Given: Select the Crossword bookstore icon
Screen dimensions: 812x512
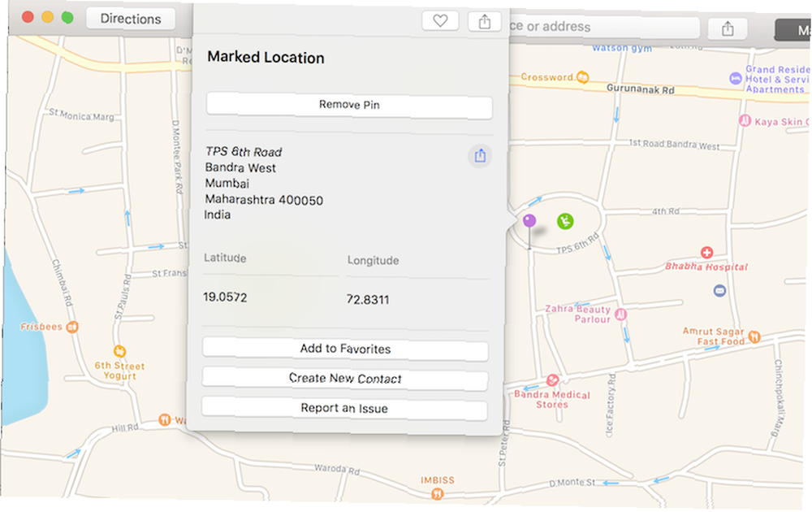Looking at the screenshot, I should [x=583, y=76].
